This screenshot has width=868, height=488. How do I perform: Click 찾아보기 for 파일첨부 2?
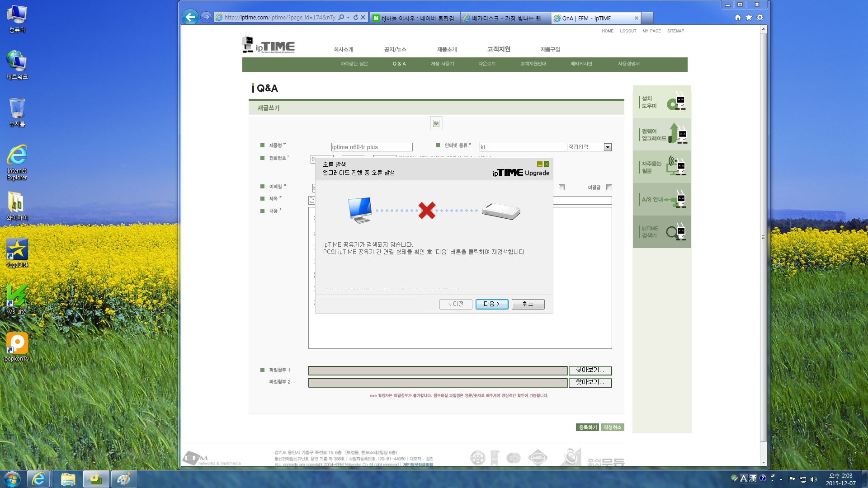[x=590, y=382]
